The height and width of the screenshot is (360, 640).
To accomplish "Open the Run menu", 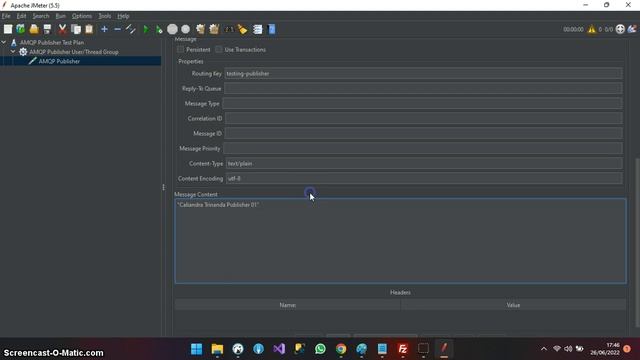I will (x=60, y=16).
